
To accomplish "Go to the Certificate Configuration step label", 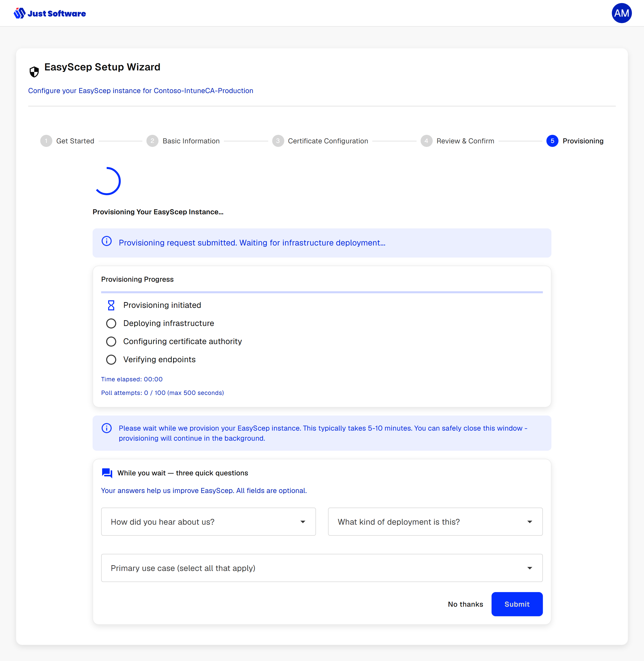I will point(328,141).
